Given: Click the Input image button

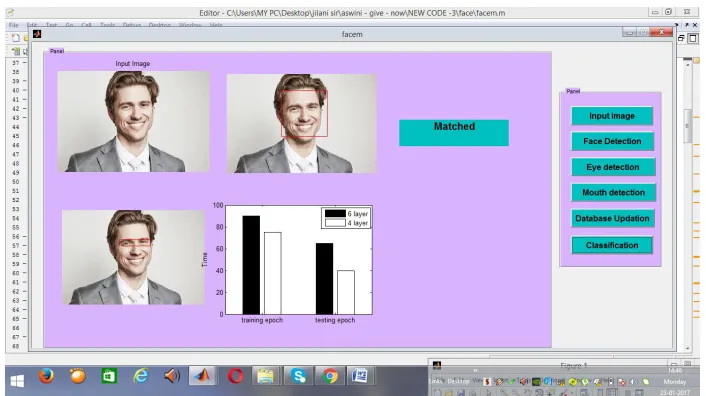Looking at the screenshot, I should (611, 116).
